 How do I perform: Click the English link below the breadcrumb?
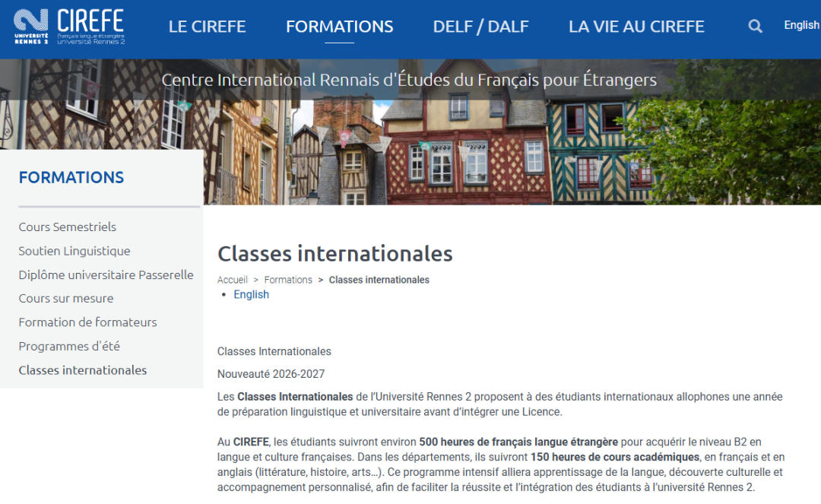tap(251, 294)
